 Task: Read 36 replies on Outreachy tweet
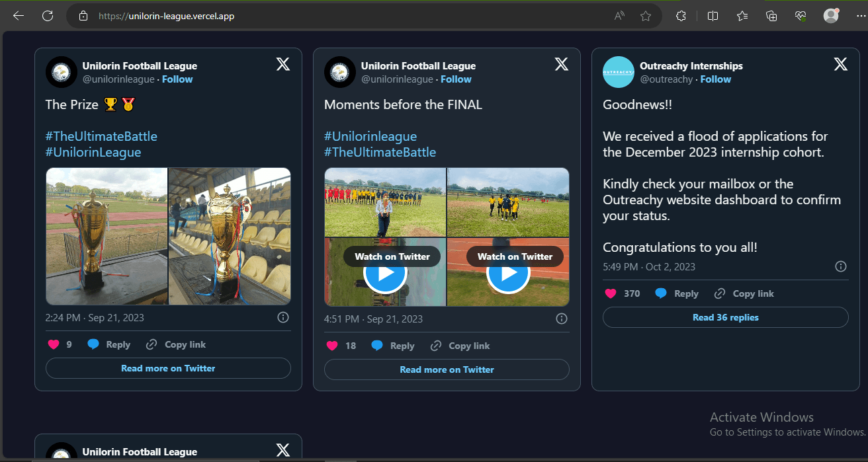pyautogui.click(x=725, y=317)
